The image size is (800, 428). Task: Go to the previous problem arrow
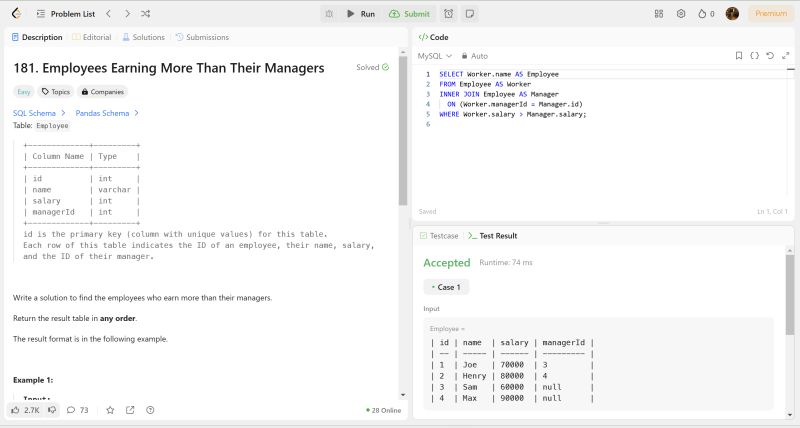[109, 14]
